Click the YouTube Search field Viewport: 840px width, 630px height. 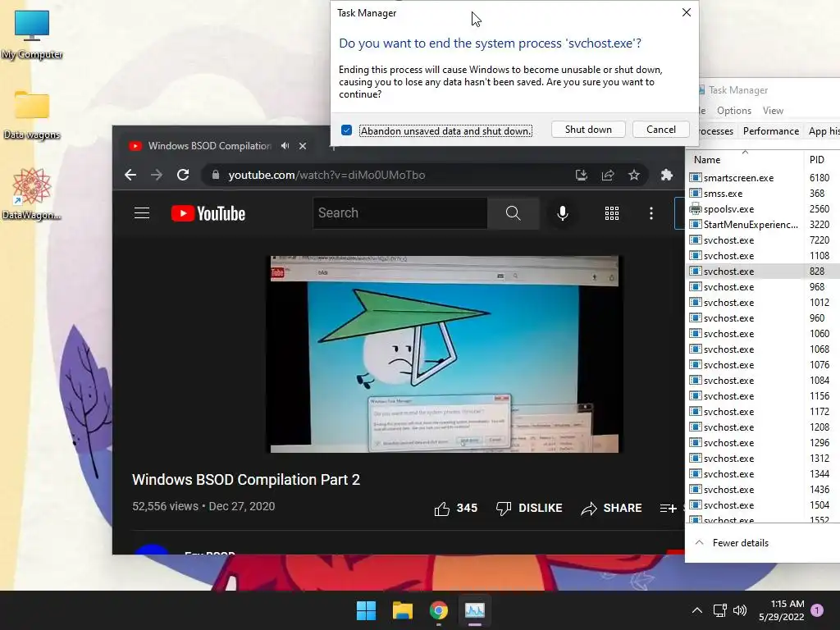(400, 212)
